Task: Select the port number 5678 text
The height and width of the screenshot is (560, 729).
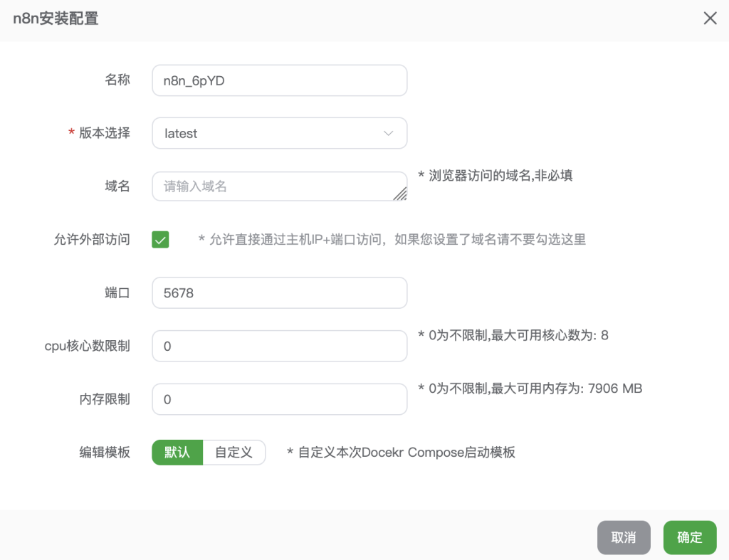Action: (x=179, y=292)
